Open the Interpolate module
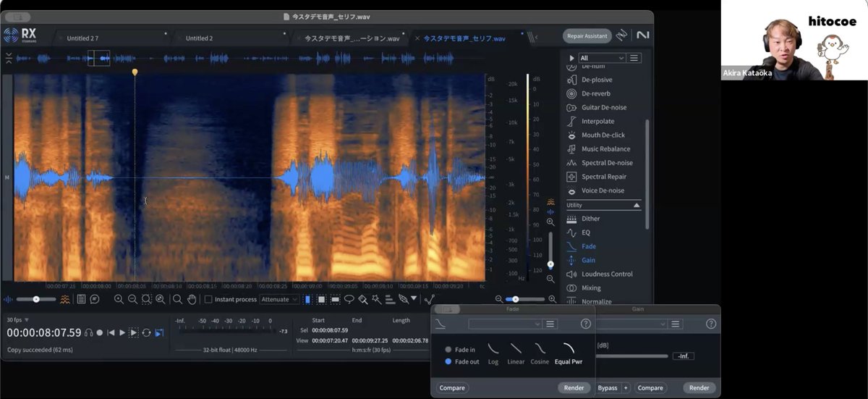The image size is (868, 399). coord(591,121)
